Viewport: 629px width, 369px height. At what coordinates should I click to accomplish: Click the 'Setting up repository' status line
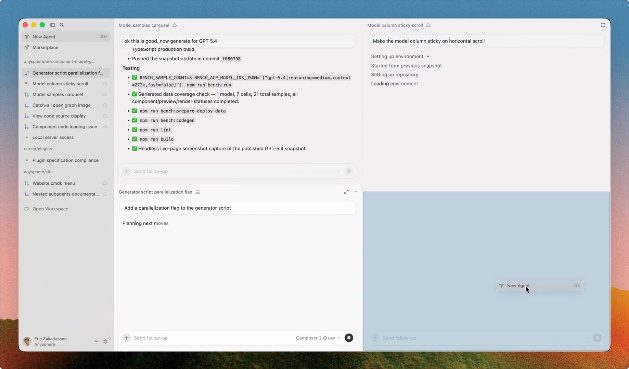tap(394, 75)
